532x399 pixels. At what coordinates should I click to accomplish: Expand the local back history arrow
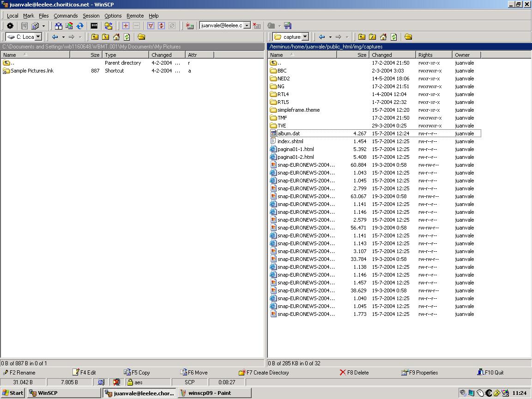[63, 37]
